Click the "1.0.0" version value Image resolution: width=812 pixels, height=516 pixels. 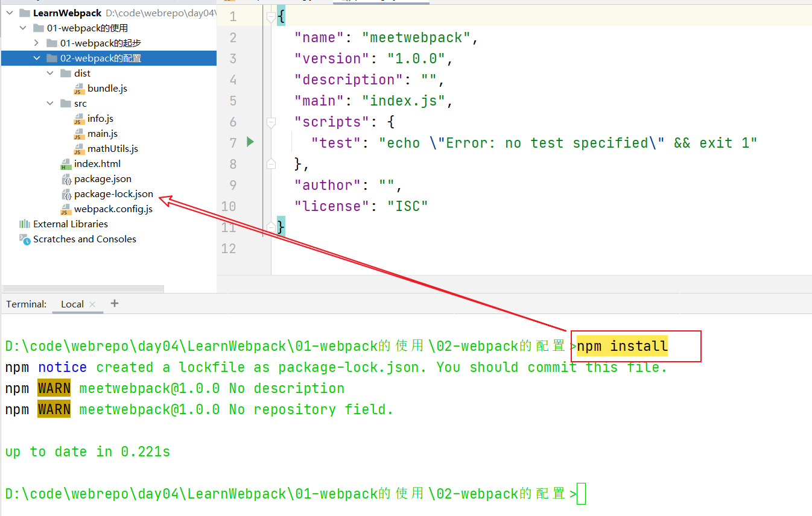point(416,58)
